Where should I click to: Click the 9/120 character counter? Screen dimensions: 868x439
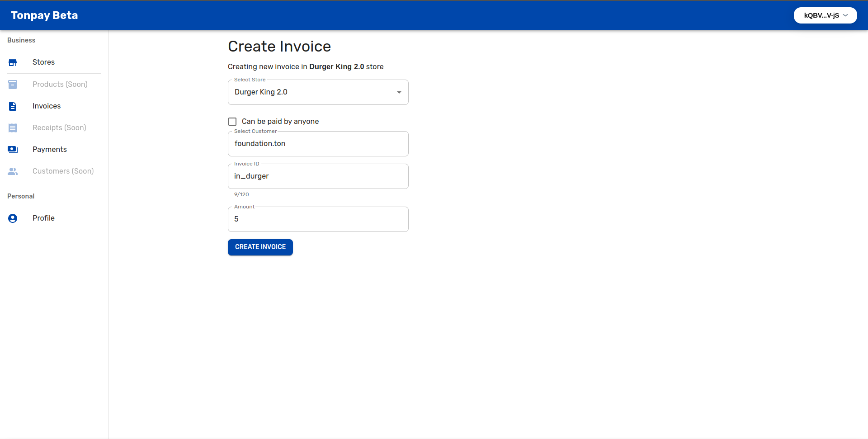[x=241, y=194]
